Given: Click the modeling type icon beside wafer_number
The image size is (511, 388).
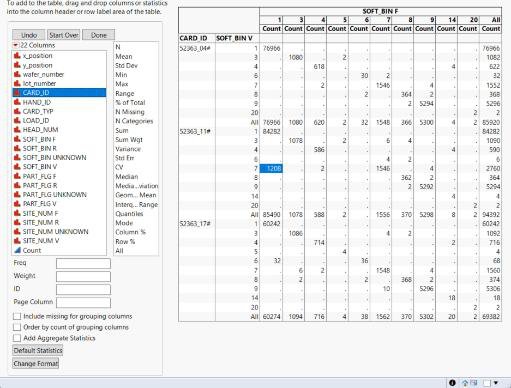Looking at the screenshot, I should click(x=17, y=74).
